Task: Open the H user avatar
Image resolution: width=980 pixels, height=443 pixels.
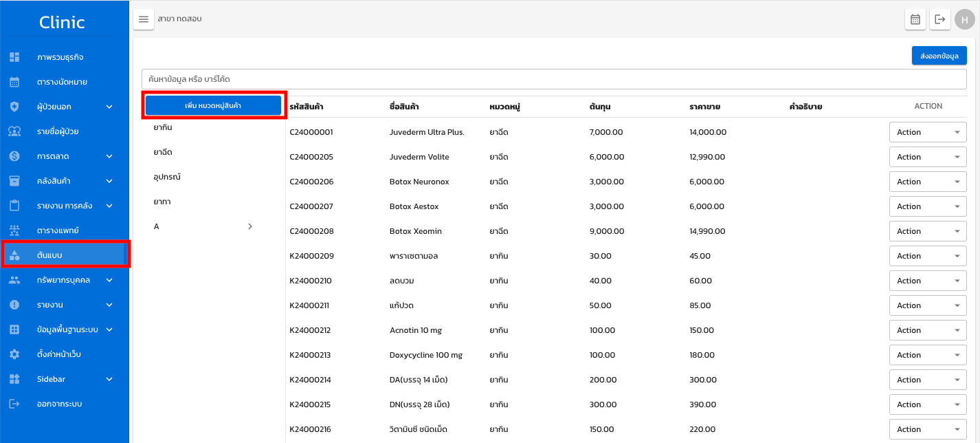Action: [964, 19]
